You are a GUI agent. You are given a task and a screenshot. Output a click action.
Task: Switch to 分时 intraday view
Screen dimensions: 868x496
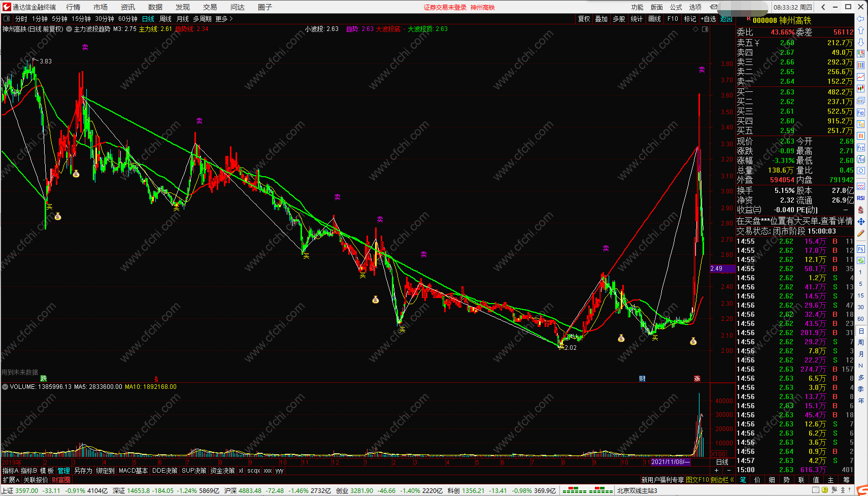(21, 19)
